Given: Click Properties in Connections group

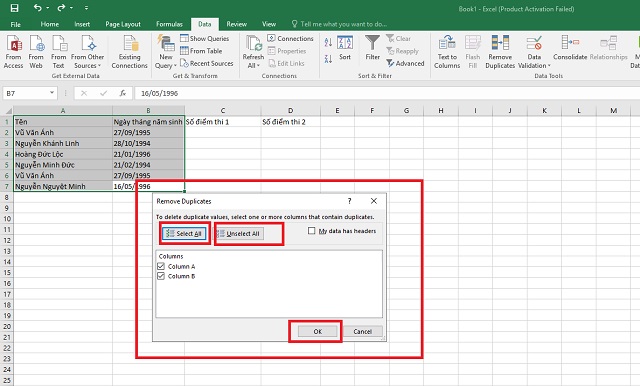Looking at the screenshot, I should pos(287,51).
